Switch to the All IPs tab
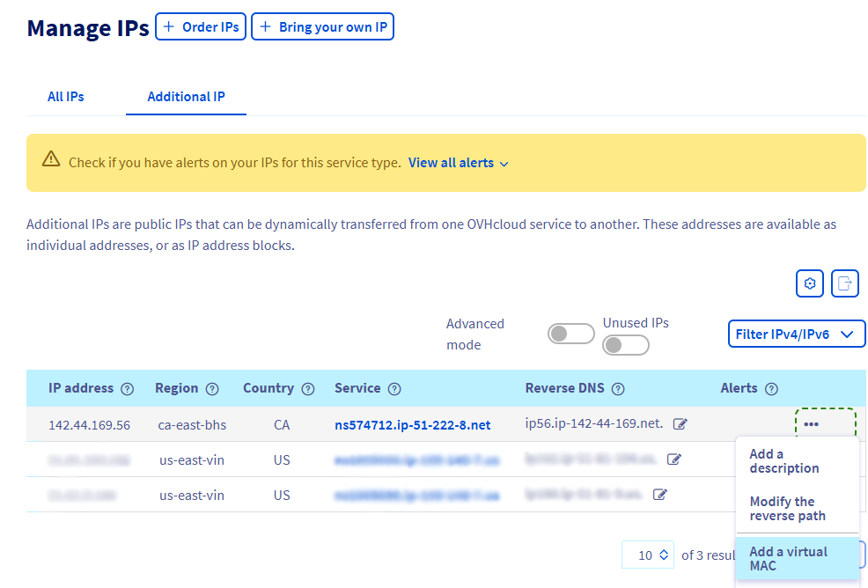 point(66,96)
